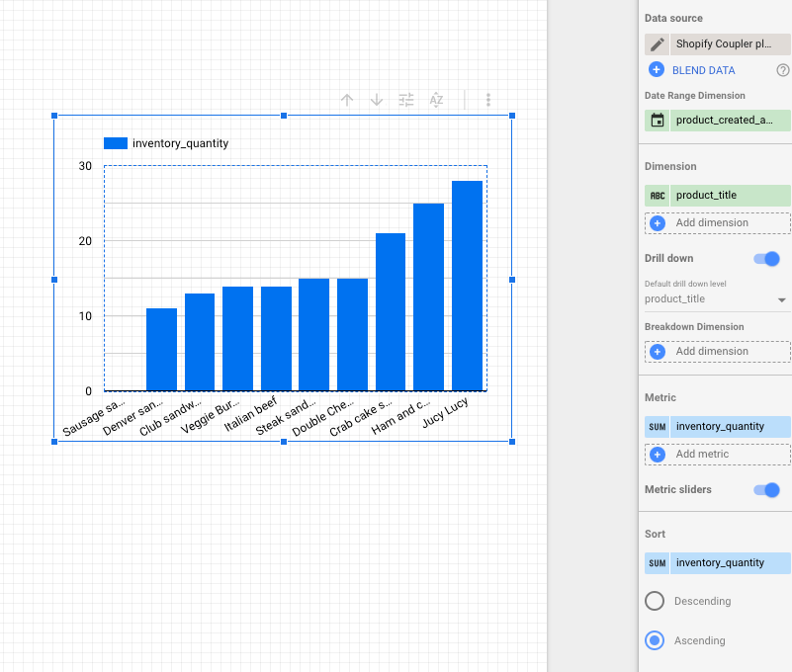The image size is (792, 672).
Task: Open the chart three-dot more menu
Action: pyautogui.click(x=488, y=100)
